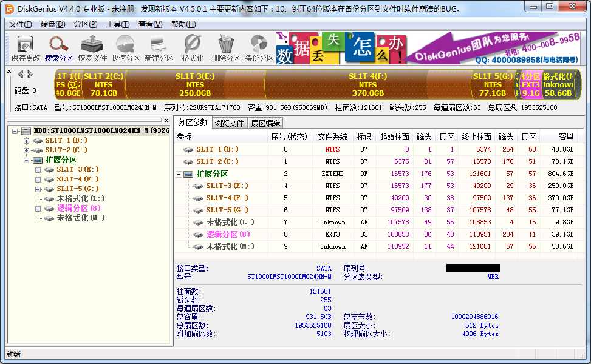Select SL1T-4(F:) 370.0GB block in disk map
591x364 pixels.
(x=367, y=85)
